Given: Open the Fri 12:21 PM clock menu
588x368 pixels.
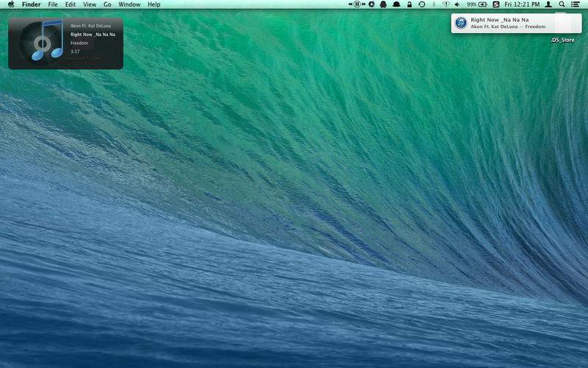Looking at the screenshot, I should (x=522, y=4).
